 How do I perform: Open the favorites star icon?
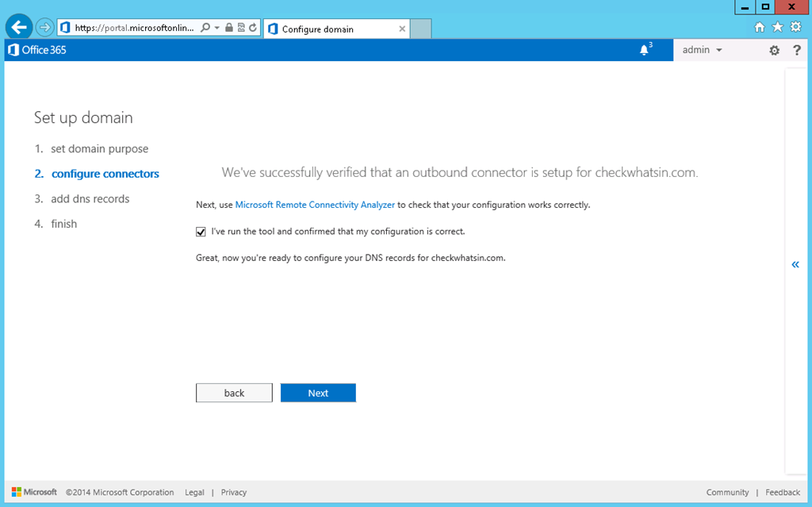(x=777, y=27)
